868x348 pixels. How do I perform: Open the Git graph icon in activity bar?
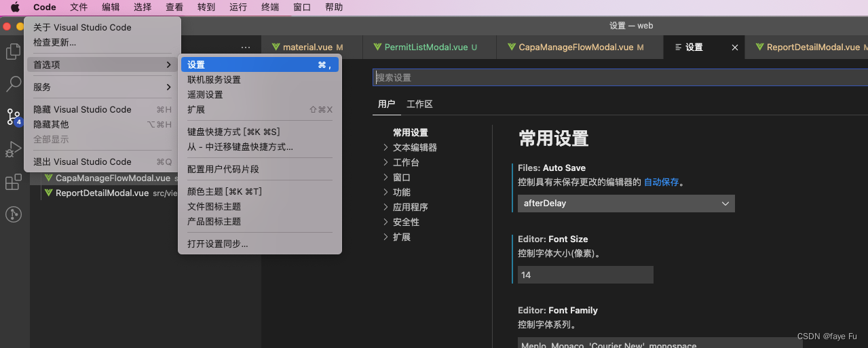pyautogui.click(x=14, y=214)
